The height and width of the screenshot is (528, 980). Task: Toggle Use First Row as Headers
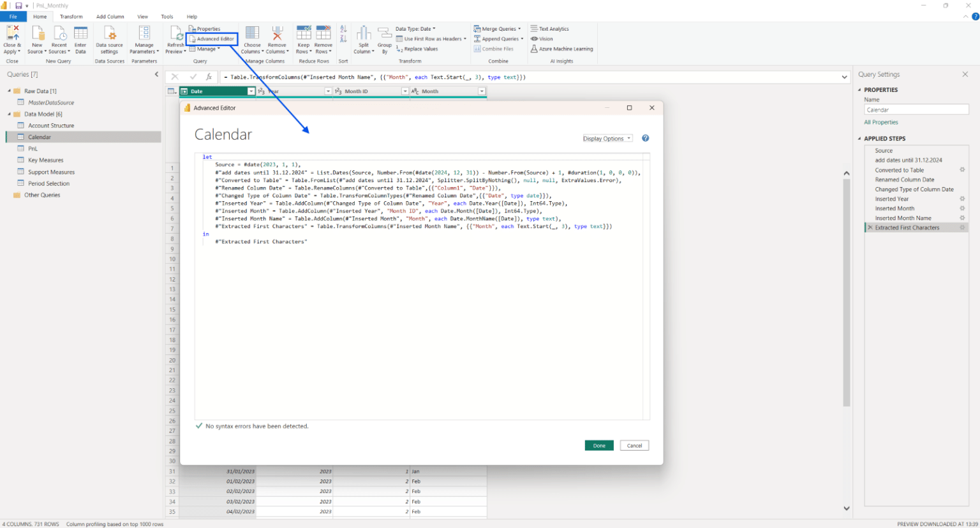pyautogui.click(x=432, y=38)
